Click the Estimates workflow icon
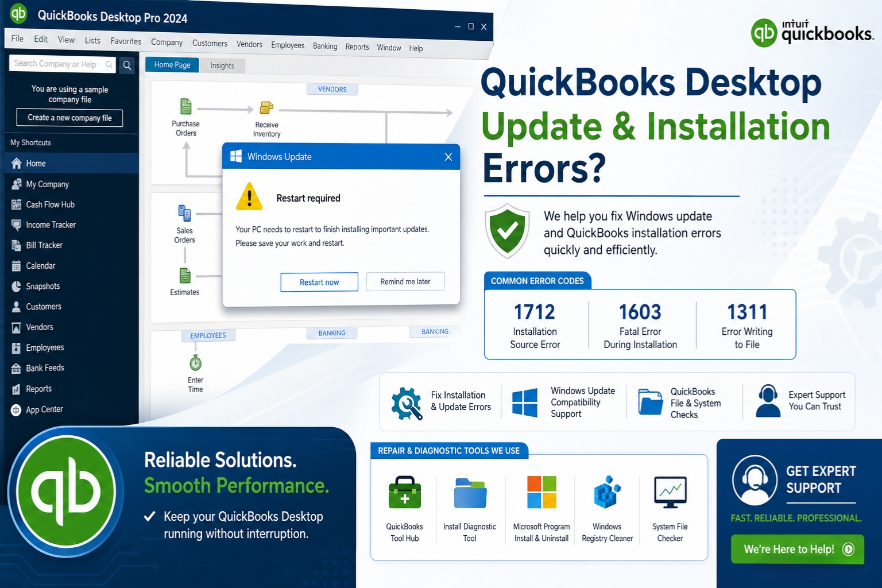Viewport: 882px width, 588px height. pos(185,276)
